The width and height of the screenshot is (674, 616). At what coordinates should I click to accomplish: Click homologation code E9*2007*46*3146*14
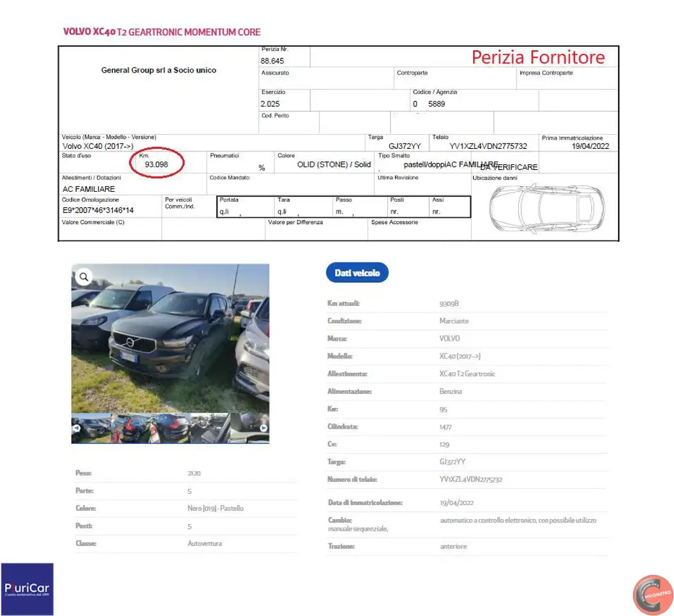click(98, 210)
